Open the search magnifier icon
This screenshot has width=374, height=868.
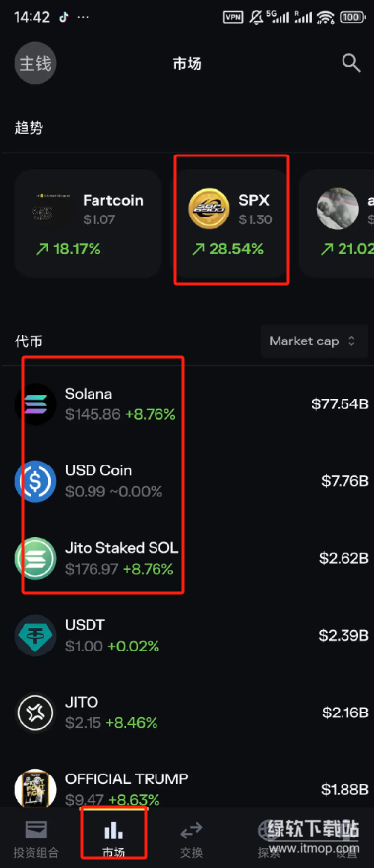[x=351, y=63]
